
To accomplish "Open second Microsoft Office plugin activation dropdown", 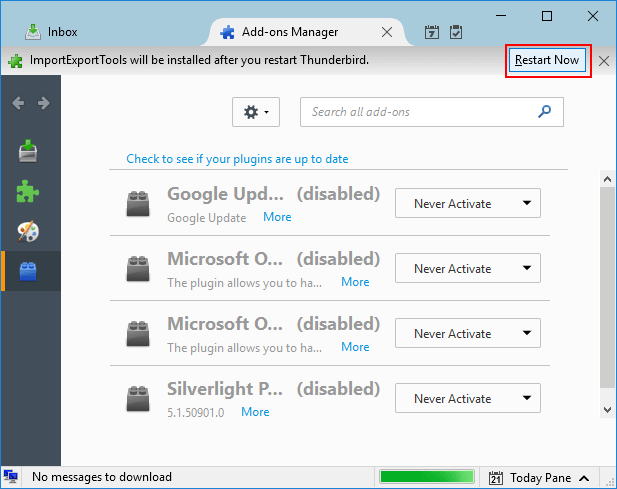I will tap(468, 333).
